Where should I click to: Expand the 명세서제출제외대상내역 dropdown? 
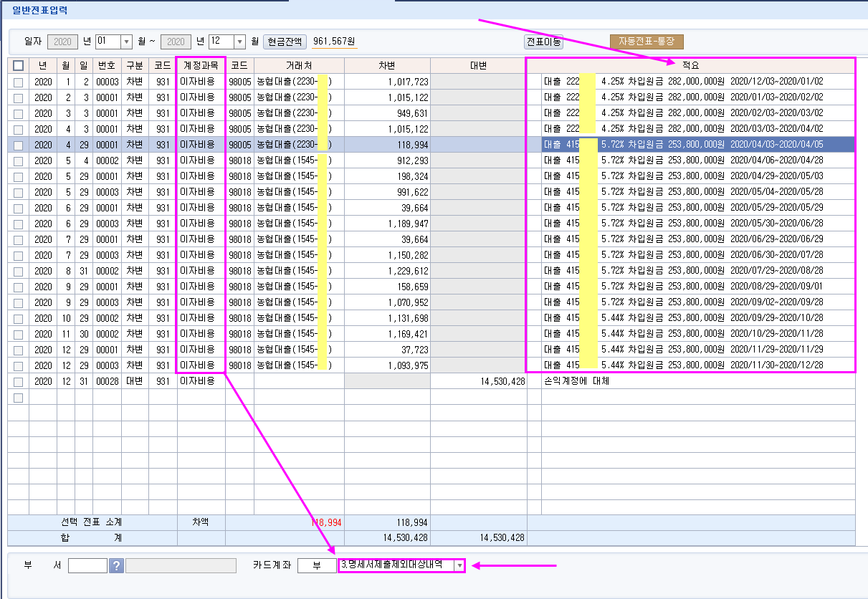click(x=459, y=565)
